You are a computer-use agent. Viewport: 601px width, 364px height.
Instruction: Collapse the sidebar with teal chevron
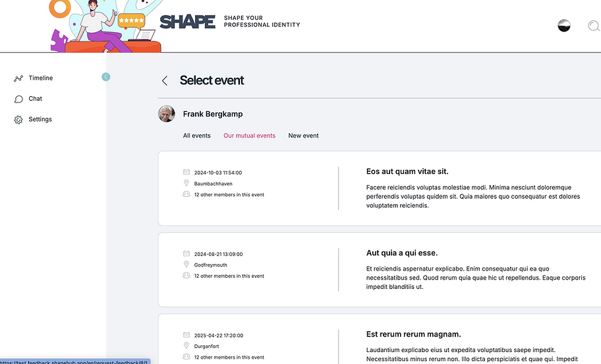(106, 77)
